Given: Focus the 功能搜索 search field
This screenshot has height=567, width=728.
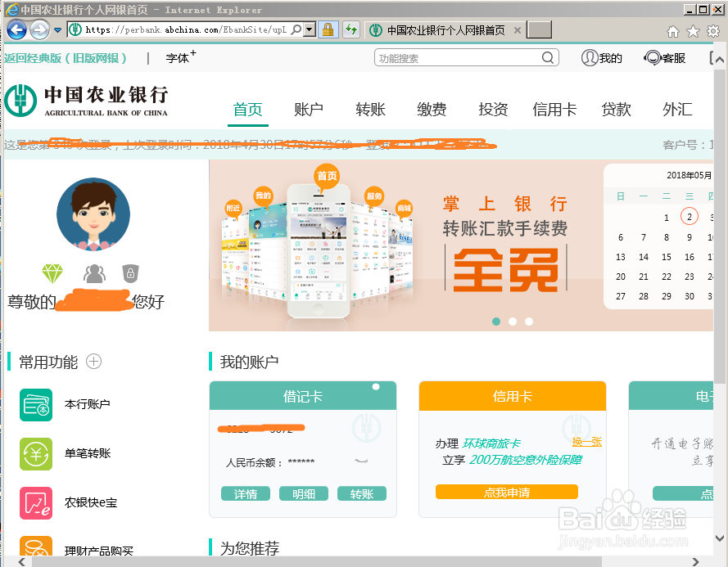Looking at the screenshot, I should [466, 57].
